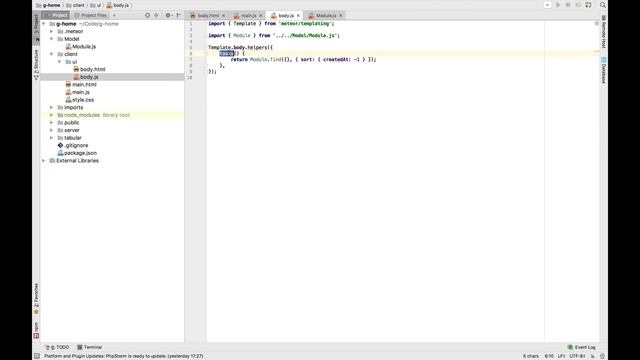Close the Module.js editor tab
The image size is (640, 360).
coord(341,16)
